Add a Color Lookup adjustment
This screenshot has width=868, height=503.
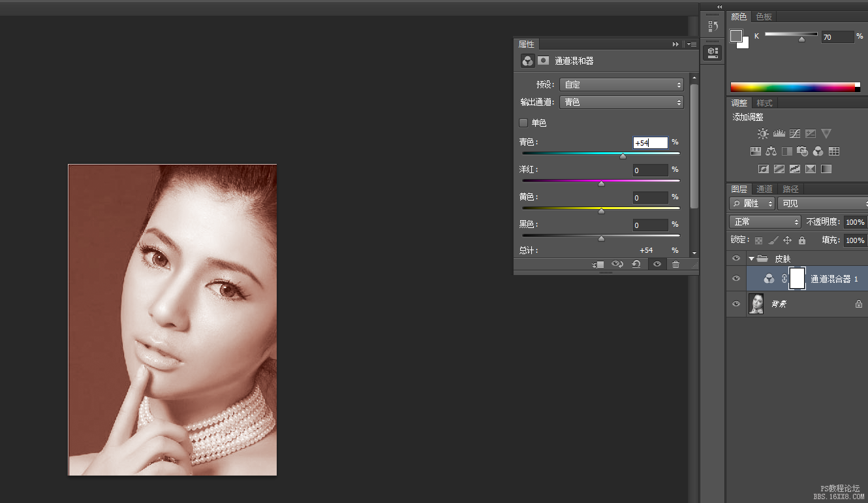pyautogui.click(x=833, y=151)
